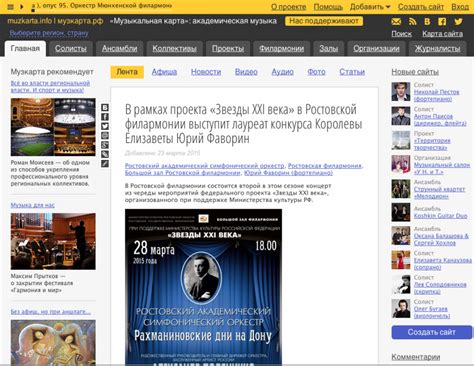Switch to the Организации tab

click(x=376, y=49)
